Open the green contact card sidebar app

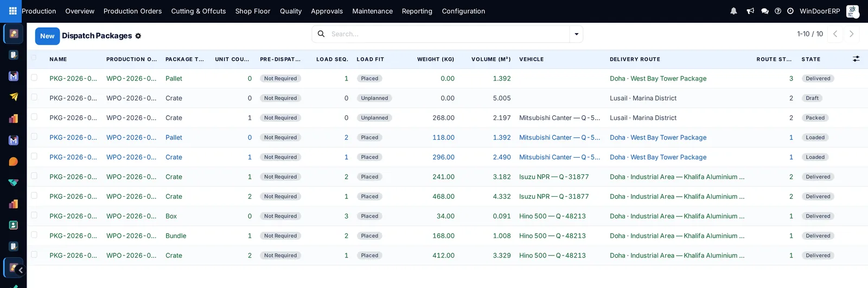coord(14,225)
